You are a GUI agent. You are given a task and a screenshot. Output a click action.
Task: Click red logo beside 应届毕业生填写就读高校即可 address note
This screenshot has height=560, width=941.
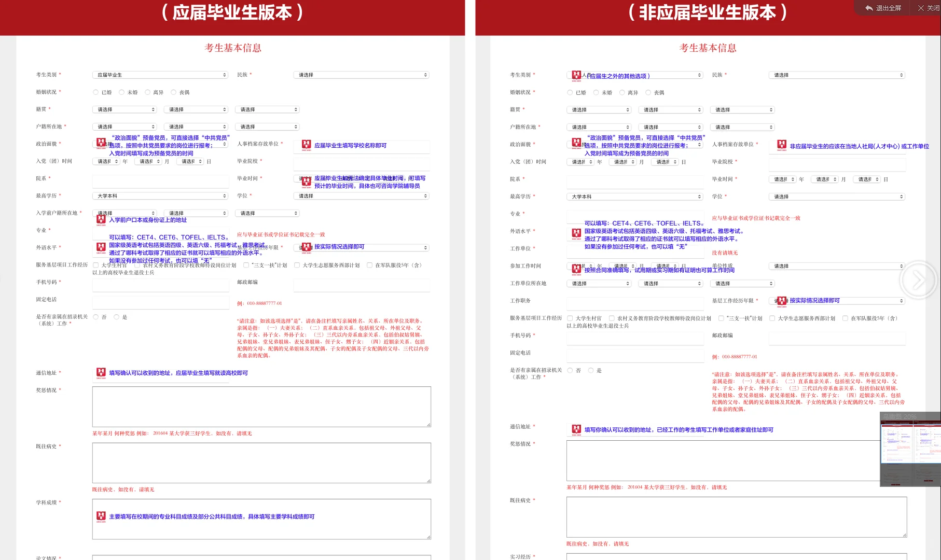(x=101, y=373)
